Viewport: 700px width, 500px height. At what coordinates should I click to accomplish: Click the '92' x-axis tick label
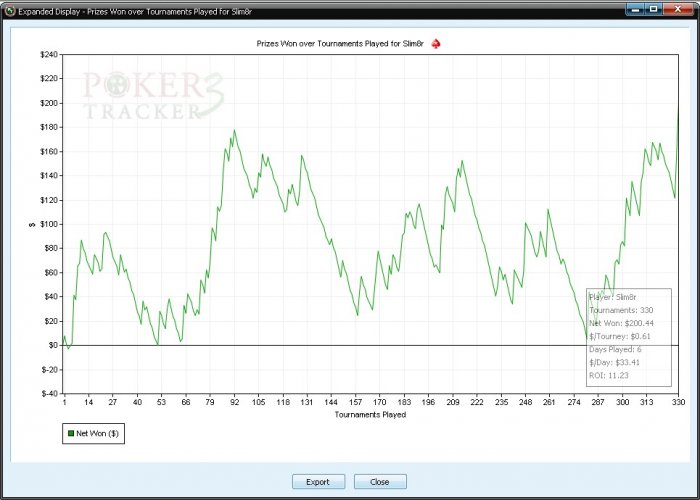coord(234,402)
